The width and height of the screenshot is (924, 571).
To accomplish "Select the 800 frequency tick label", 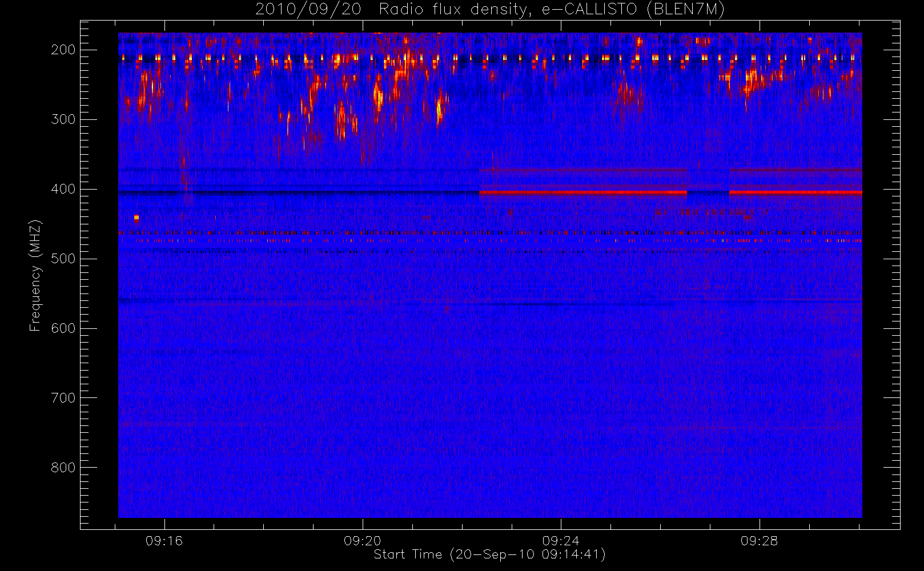I will click(63, 468).
